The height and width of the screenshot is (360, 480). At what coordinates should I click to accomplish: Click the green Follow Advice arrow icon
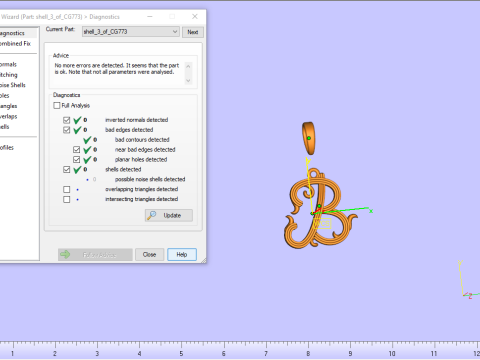coord(65,255)
